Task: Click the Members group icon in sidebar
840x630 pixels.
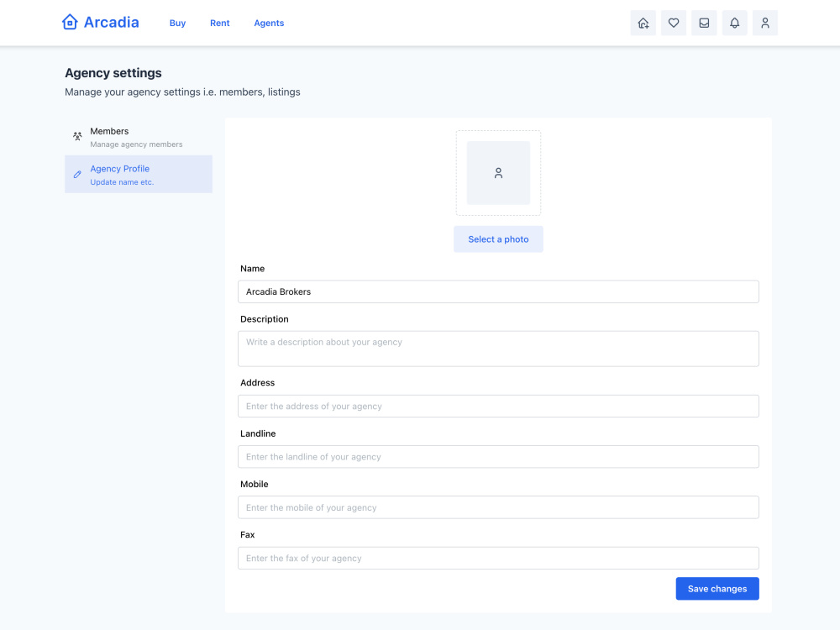Action: pos(77,136)
